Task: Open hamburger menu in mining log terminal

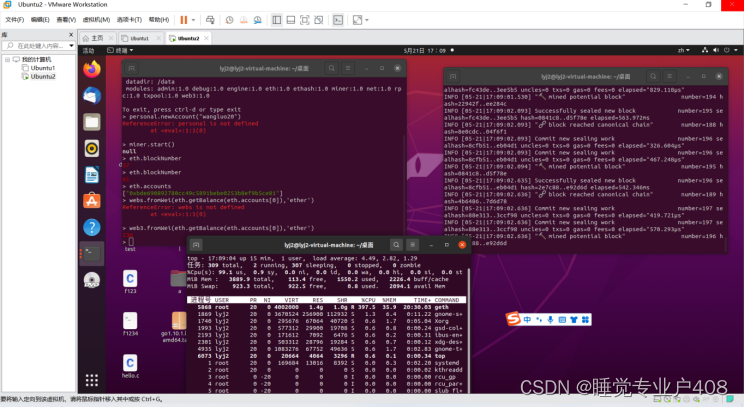Action: (670, 76)
